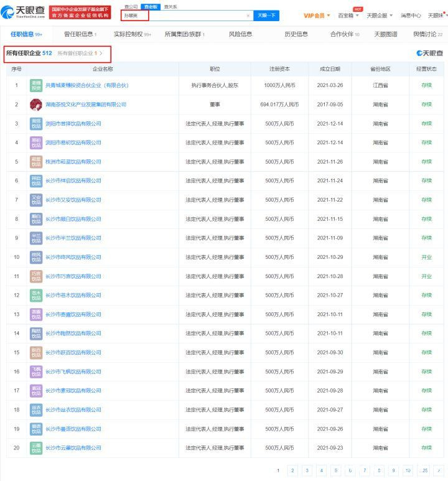
Task: Expand the 天眼企服 menu
Action: [380, 16]
